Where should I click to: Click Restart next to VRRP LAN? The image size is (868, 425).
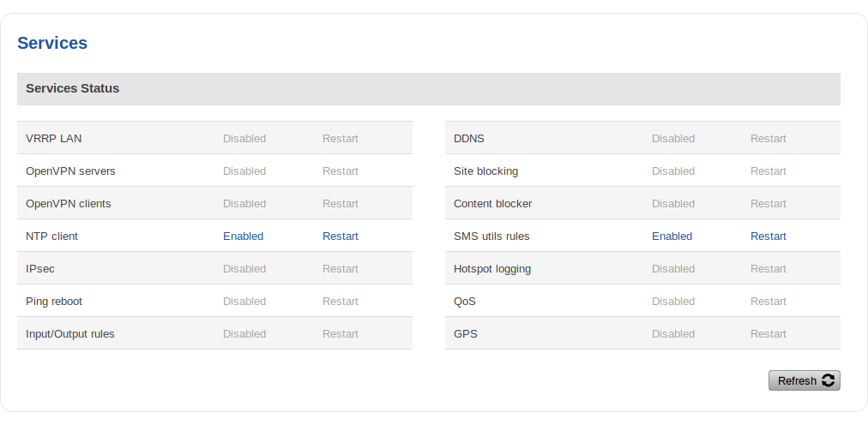pos(341,139)
